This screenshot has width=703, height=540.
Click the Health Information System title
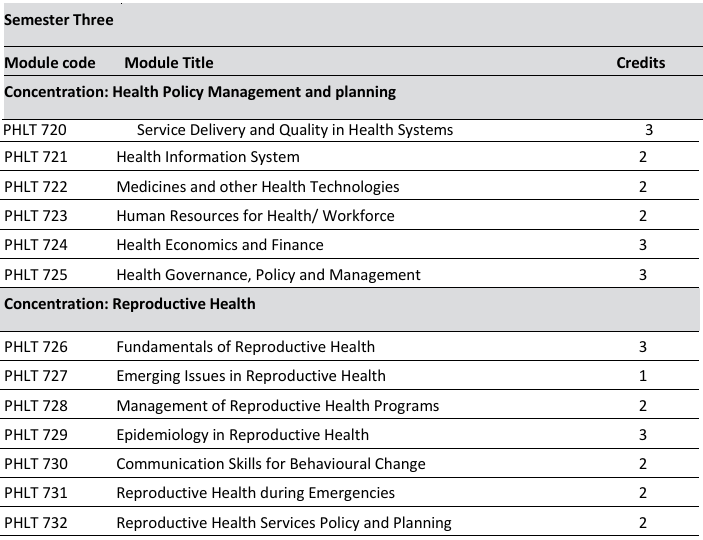(208, 156)
